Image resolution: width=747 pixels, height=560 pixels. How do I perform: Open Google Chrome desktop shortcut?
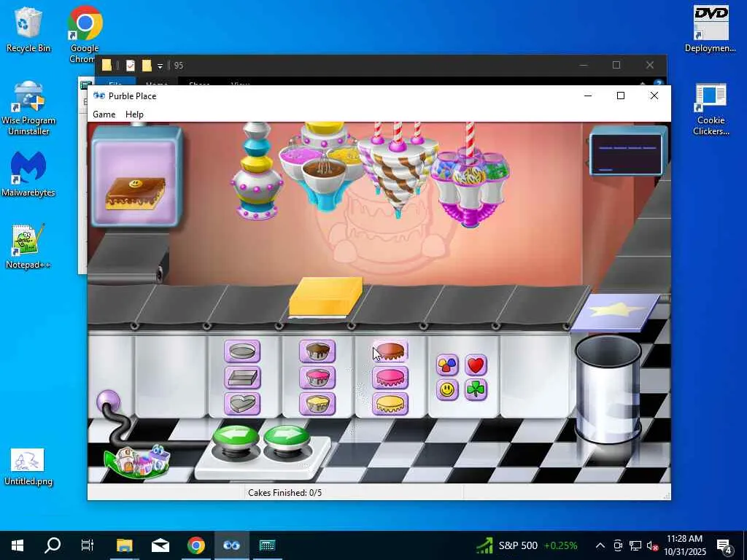[85, 34]
